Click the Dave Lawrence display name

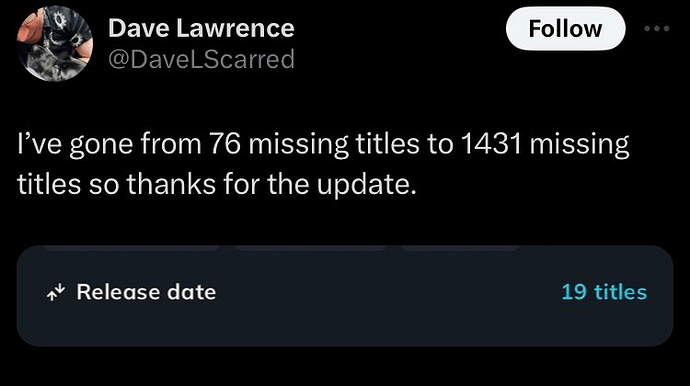(x=201, y=28)
